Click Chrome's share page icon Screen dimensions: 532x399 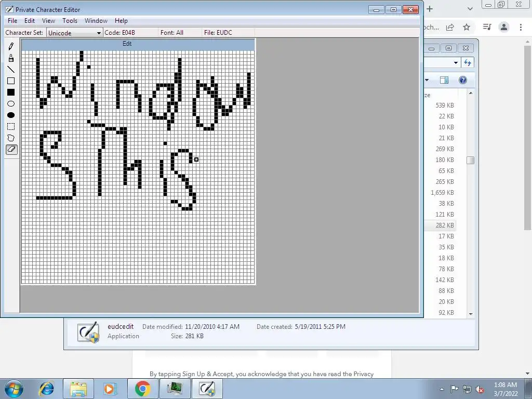pyautogui.click(x=450, y=27)
